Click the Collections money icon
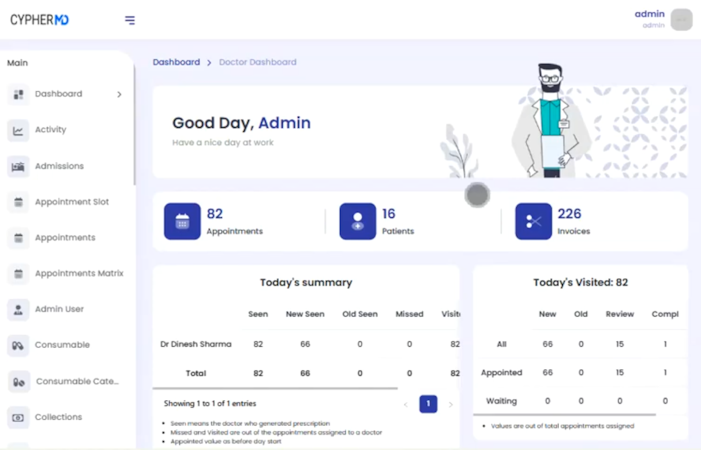Screen dimensions: 701x450 (18, 417)
